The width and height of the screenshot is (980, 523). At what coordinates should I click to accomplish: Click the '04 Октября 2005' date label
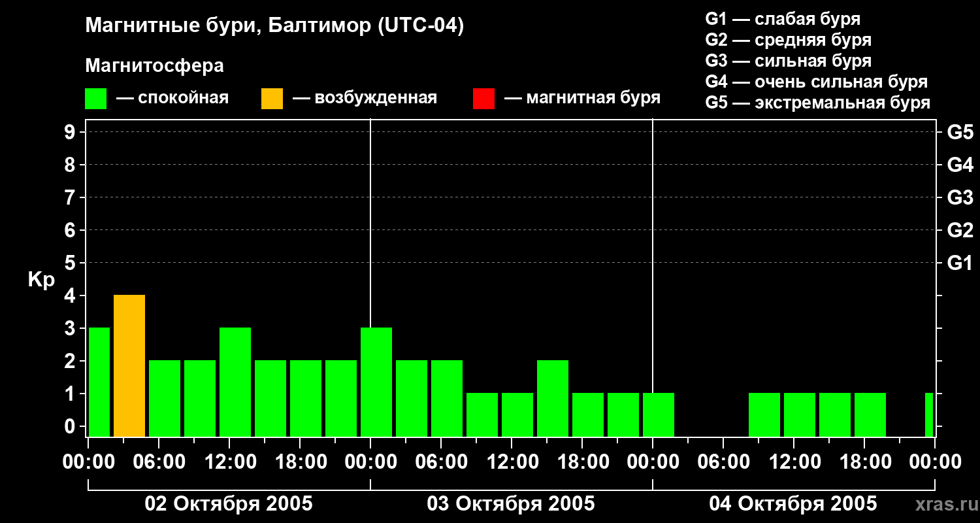point(793,504)
